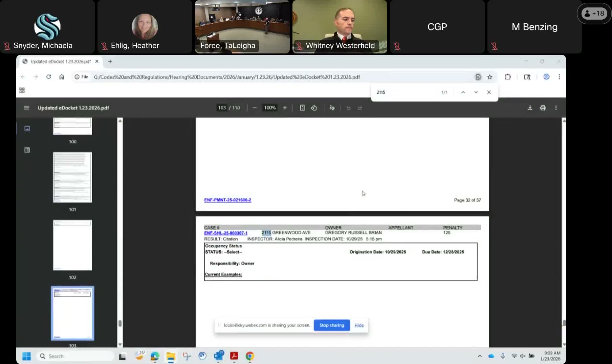Toggle the thumbnails view sidebar icon

tap(27, 129)
